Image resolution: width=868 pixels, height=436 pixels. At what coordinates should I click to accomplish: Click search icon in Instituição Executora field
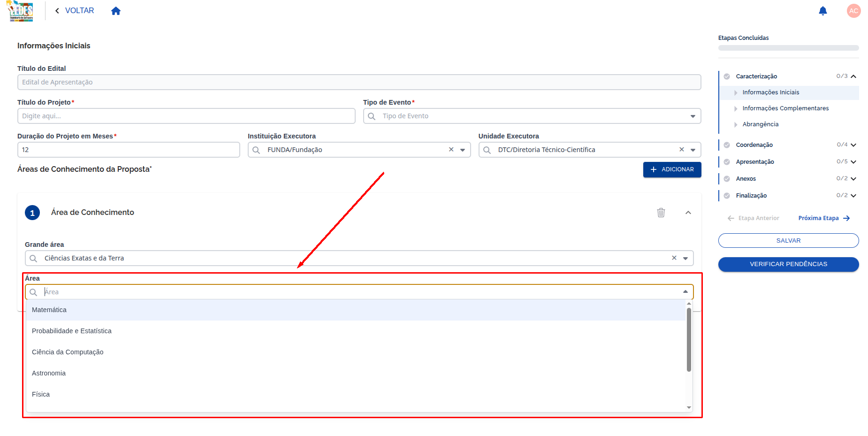click(x=256, y=150)
